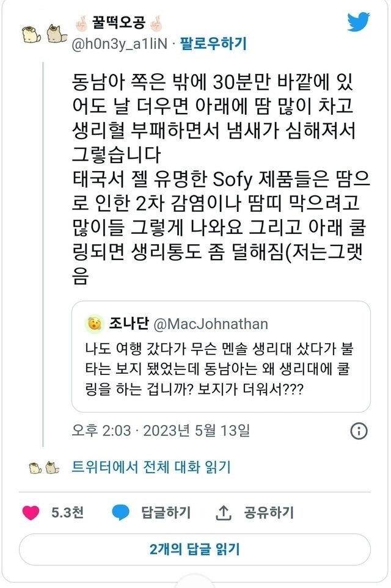Click the 답글하기 reply label

click(x=166, y=513)
